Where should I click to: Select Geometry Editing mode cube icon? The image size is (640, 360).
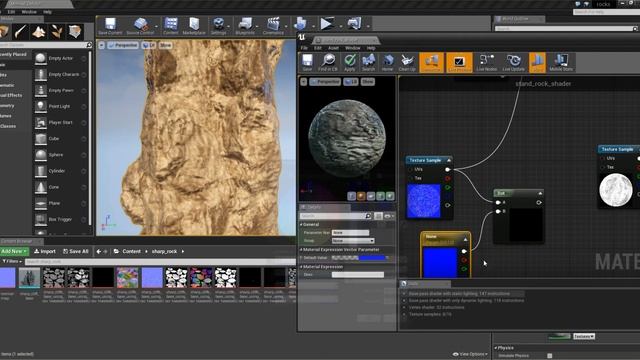coord(75,31)
